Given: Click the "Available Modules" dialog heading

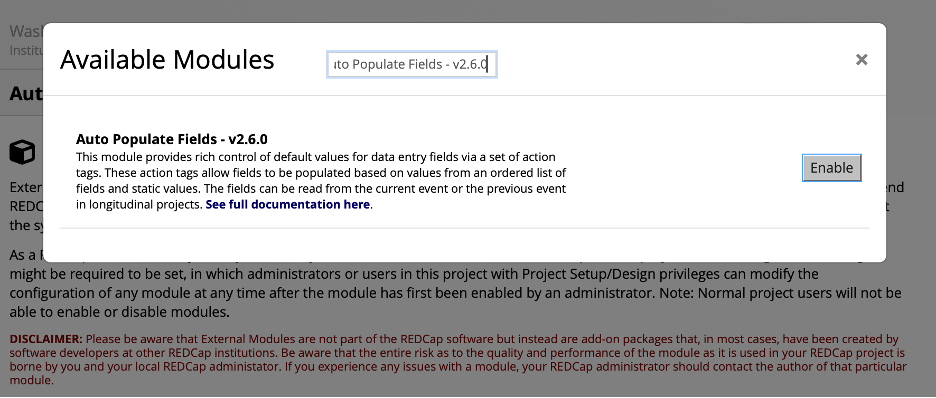Looking at the screenshot, I should [167, 60].
